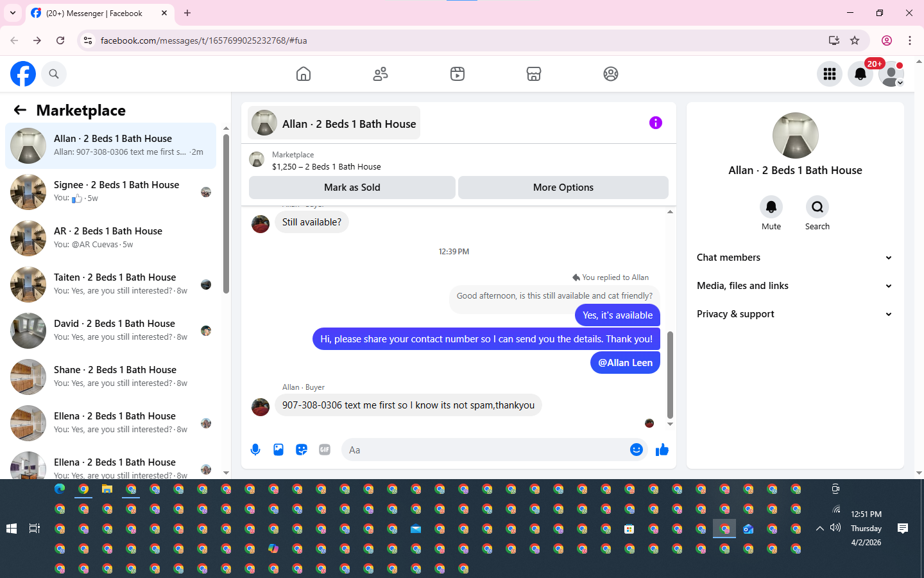This screenshot has height=578, width=924.
Task: Open the Facebook logo home link
Action: click(23, 74)
